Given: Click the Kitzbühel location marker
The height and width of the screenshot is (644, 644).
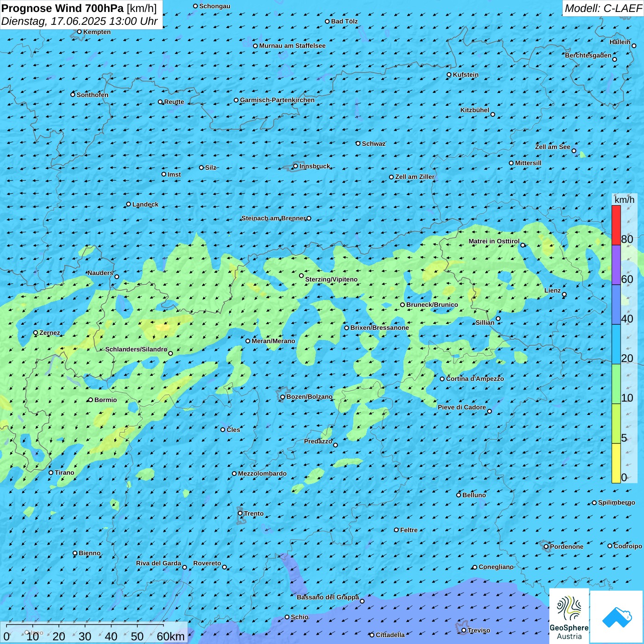Looking at the screenshot, I should [493, 115].
